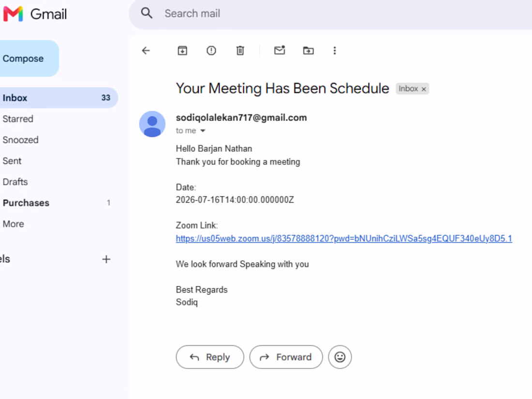532x399 pixels.
Task: Report spam using the exclamation icon
Action: point(211,51)
